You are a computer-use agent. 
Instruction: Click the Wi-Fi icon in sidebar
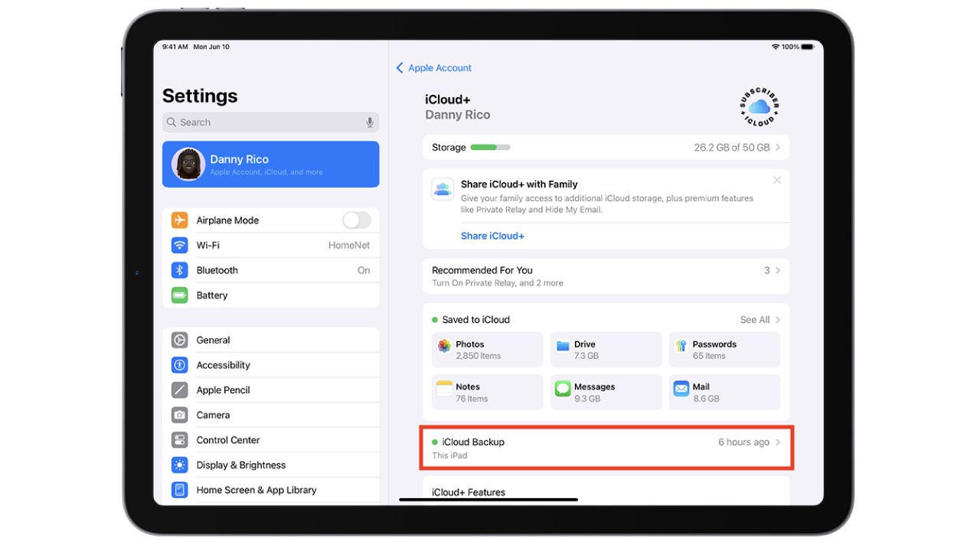(x=179, y=246)
